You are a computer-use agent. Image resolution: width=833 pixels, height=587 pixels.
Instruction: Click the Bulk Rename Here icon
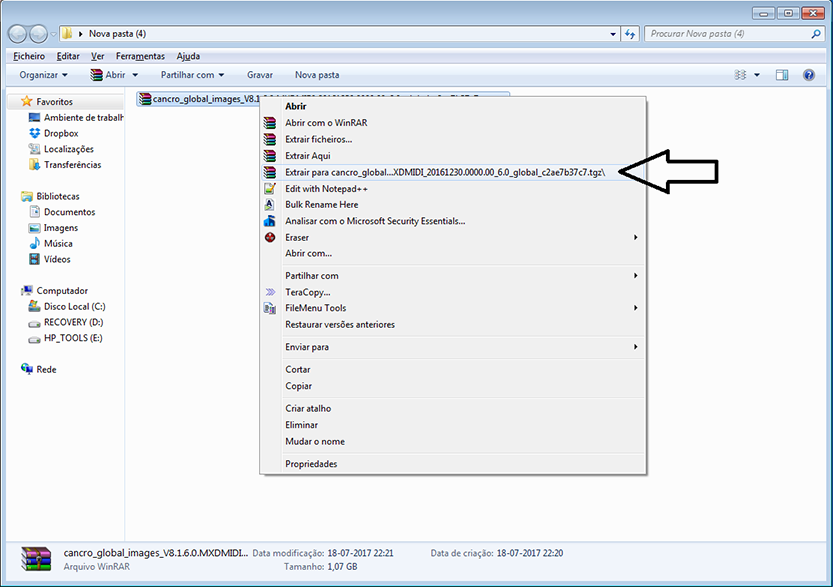point(269,205)
